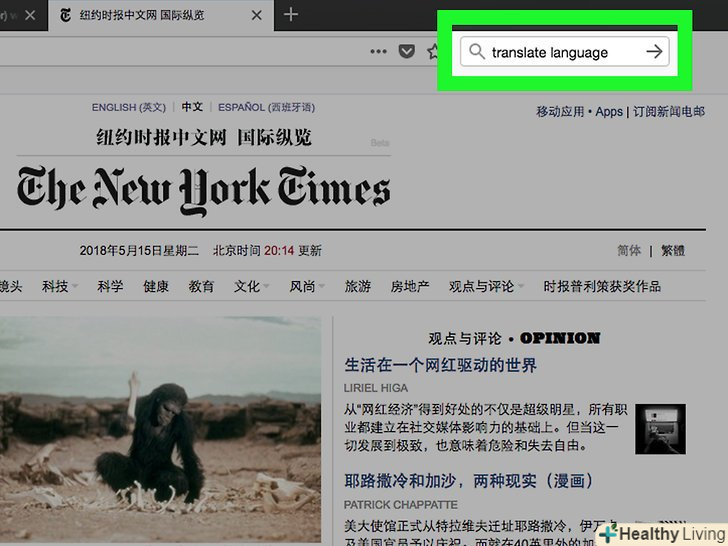The height and width of the screenshot is (546, 728).
Task: Open the 风尚 dropdown menu
Action: click(307, 286)
